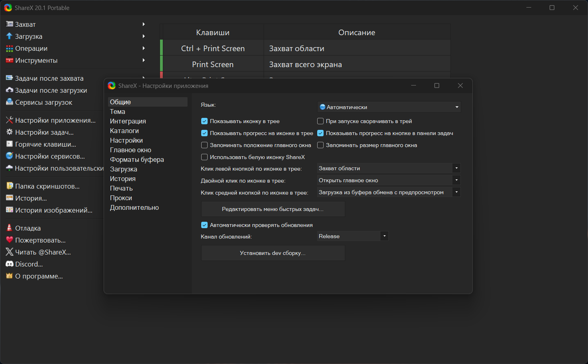This screenshot has width=588, height=364.
Task: Open the Интеграция settings tab
Action: click(x=148, y=121)
